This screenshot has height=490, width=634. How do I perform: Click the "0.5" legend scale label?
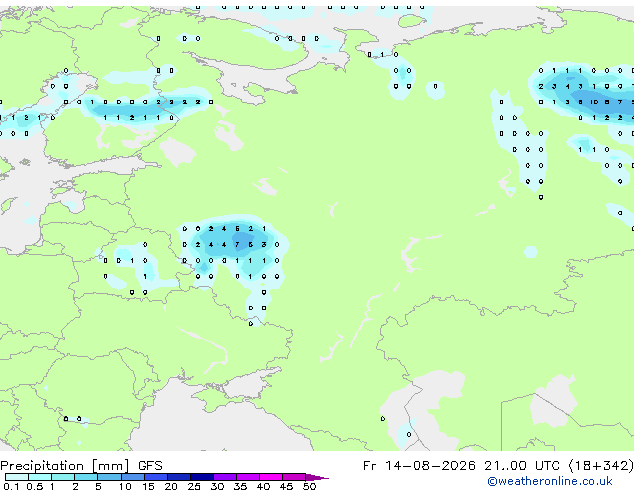coord(35,486)
